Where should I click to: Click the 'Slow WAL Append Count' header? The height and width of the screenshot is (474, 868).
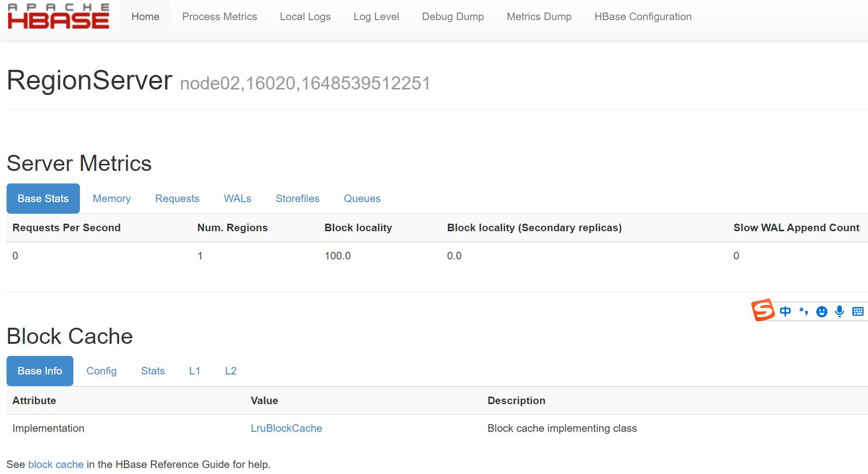[796, 228]
